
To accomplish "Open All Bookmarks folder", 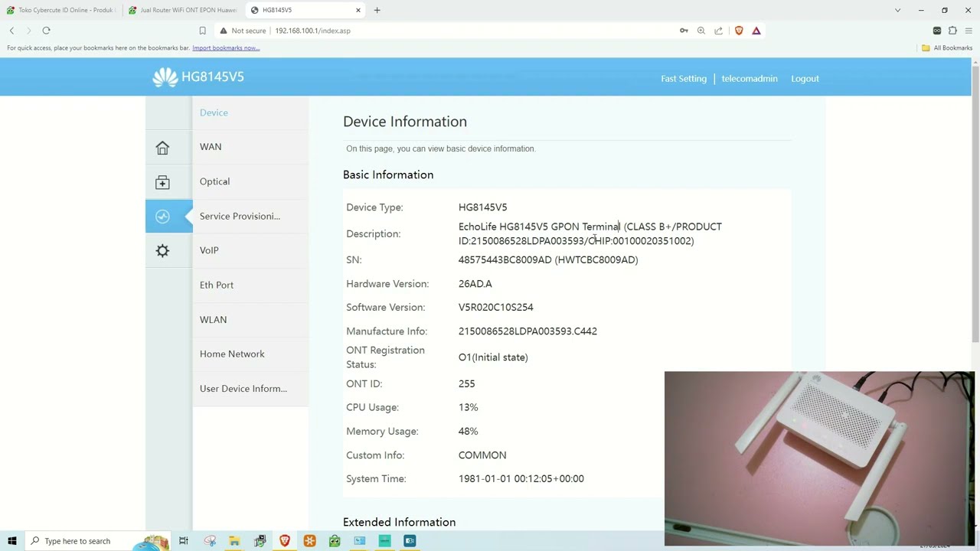I will click(x=947, y=48).
